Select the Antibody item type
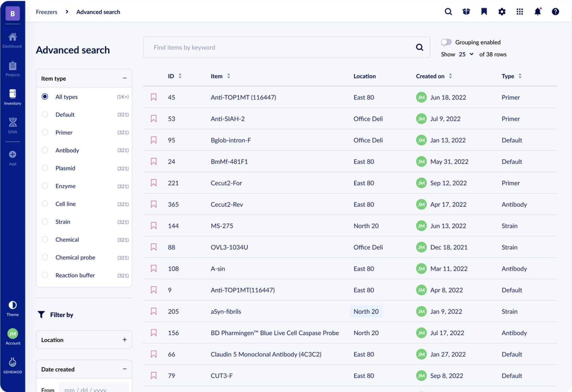Viewport: 572px width, 392px height. pos(45,150)
